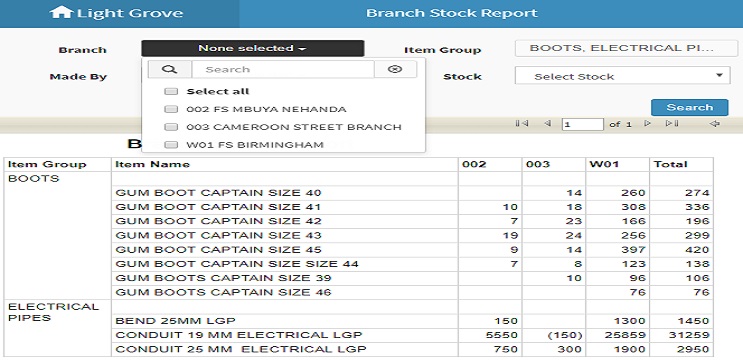Image resolution: width=743 pixels, height=360 pixels.
Task: Click the blue Search button
Action: tap(689, 108)
